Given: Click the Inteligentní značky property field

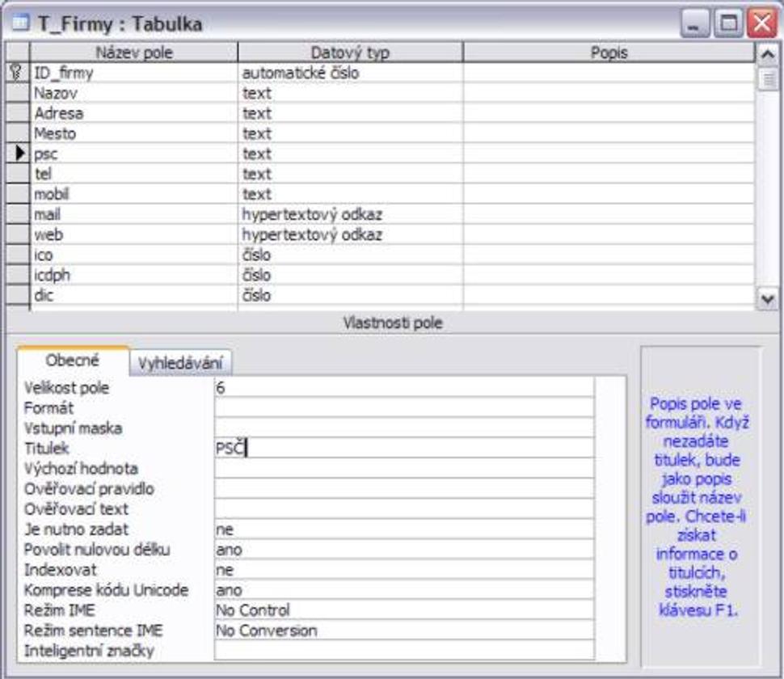Looking at the screenshot, I should pyautogui.click(x=404, y=651).
